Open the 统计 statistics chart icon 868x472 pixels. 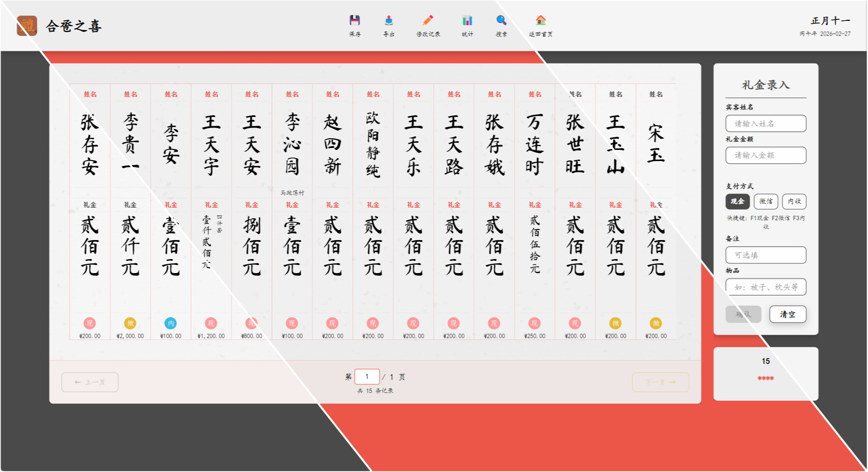(x=467, y=20)
